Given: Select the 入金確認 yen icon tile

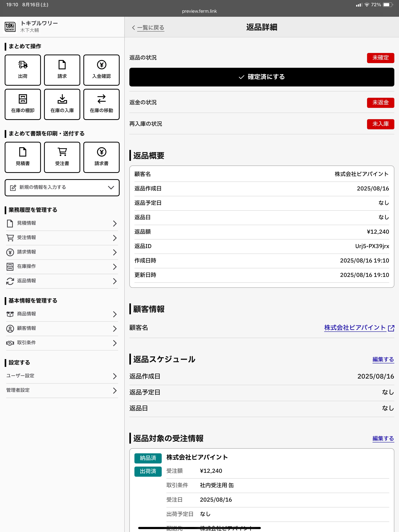Looking at the screenshot, I should [x=101, y=70].
